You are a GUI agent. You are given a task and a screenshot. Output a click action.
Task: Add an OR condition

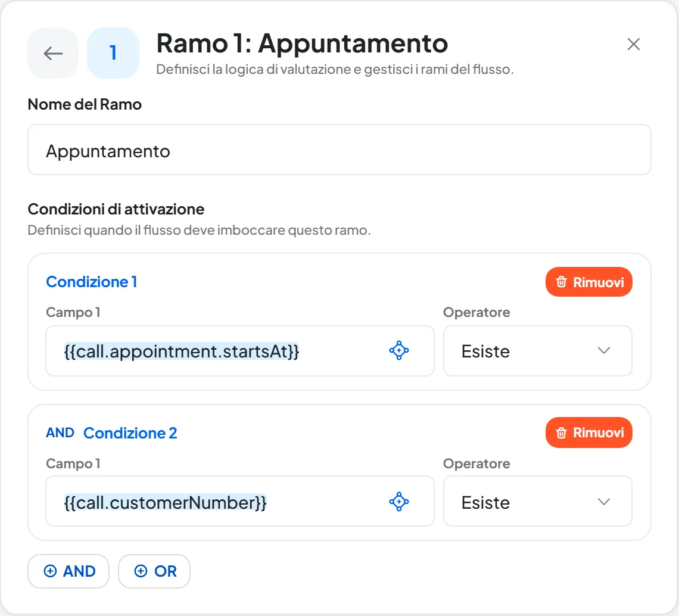click(x=154, y=571)
